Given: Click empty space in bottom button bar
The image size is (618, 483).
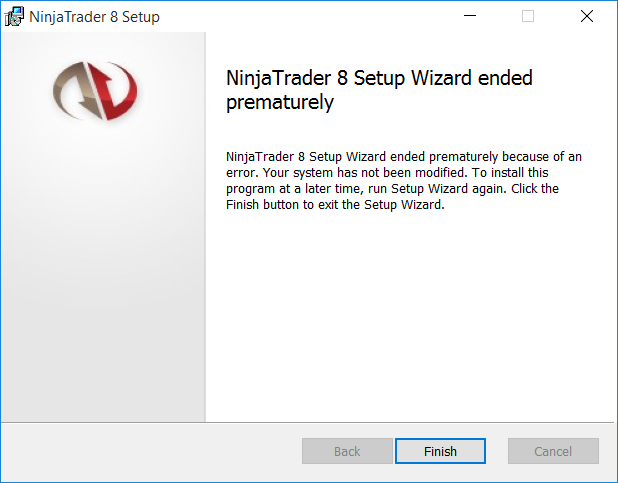Looking at the screenshot, I should coord(150,451).
